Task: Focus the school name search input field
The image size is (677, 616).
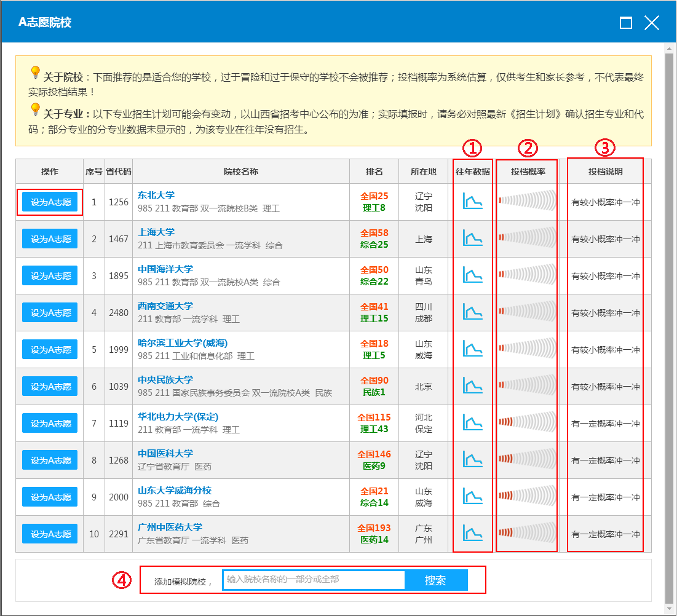Action: (314, 580)
